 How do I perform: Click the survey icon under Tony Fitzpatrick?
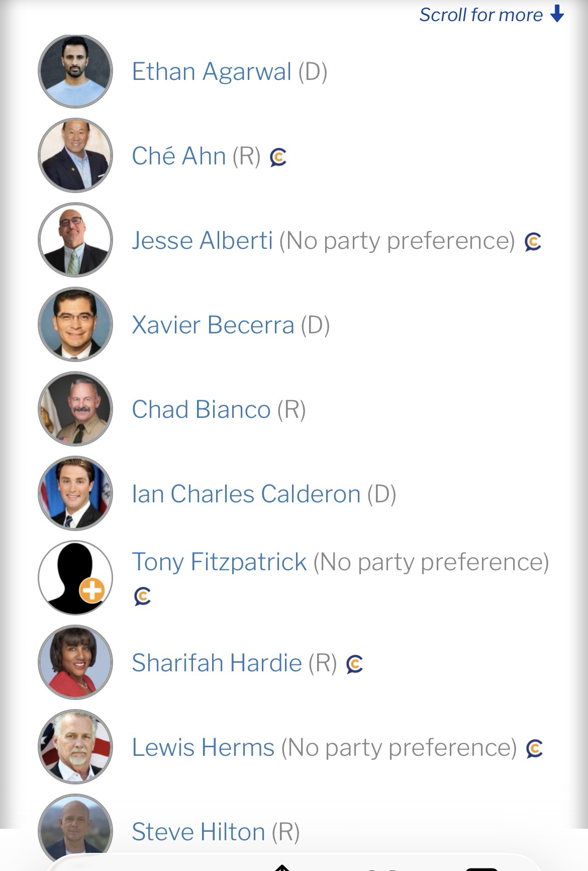(x=143, y=596)
